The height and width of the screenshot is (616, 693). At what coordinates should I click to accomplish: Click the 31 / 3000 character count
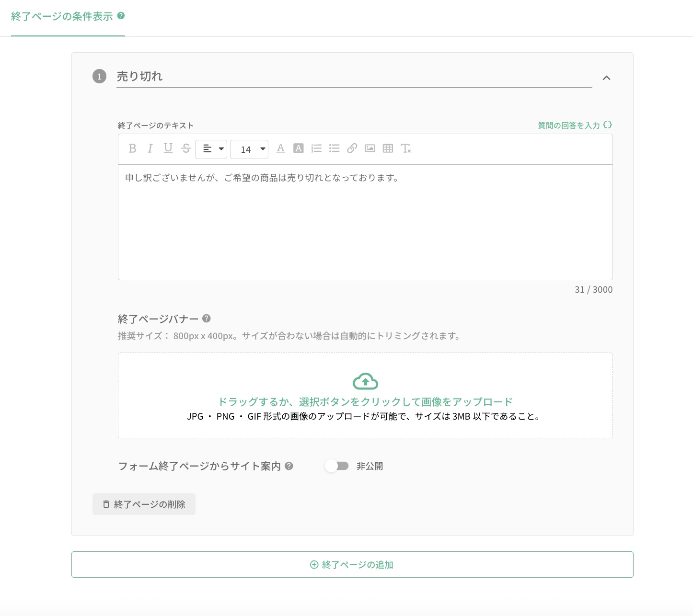[593, 290]
